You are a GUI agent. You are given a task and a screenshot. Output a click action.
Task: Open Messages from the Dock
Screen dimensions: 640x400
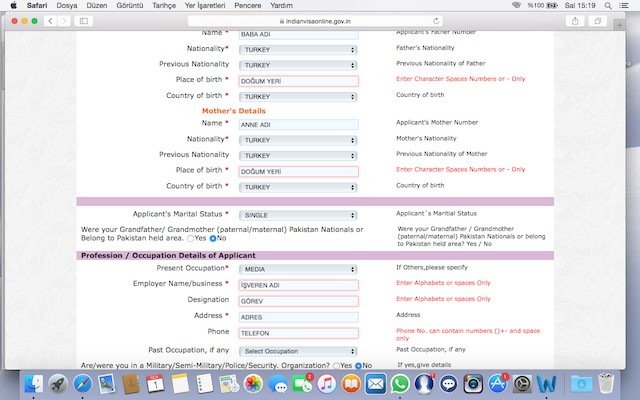(x=278, y=384)
